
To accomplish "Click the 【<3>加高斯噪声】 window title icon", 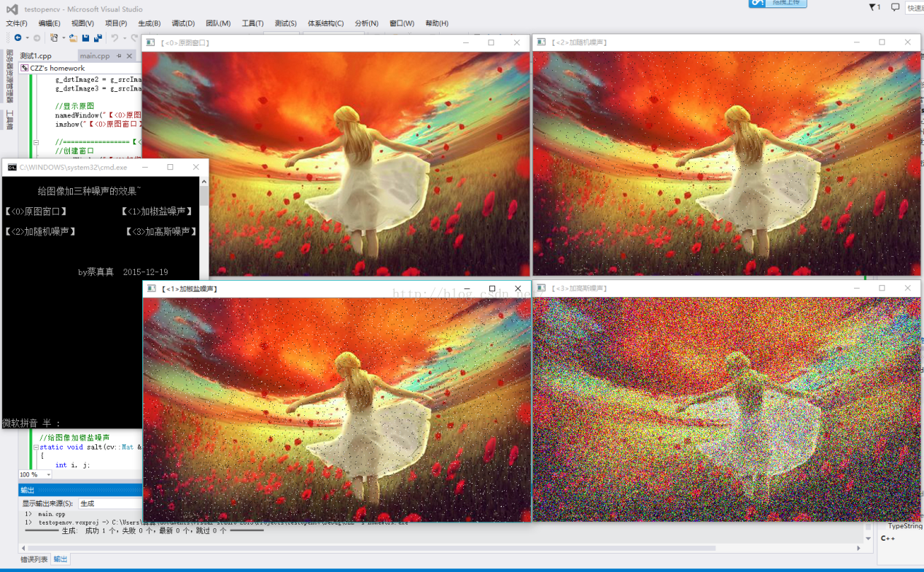I will 541,288.
